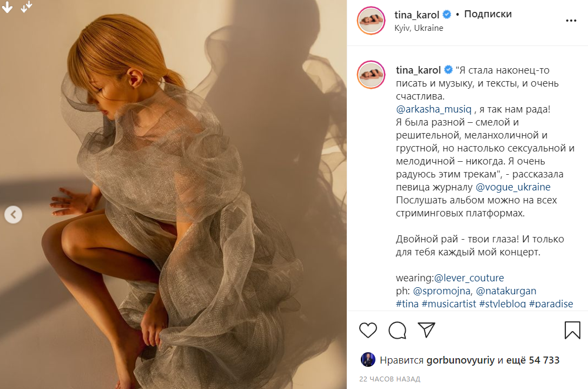Share post via paper plane icon

[x=426, y=329]
